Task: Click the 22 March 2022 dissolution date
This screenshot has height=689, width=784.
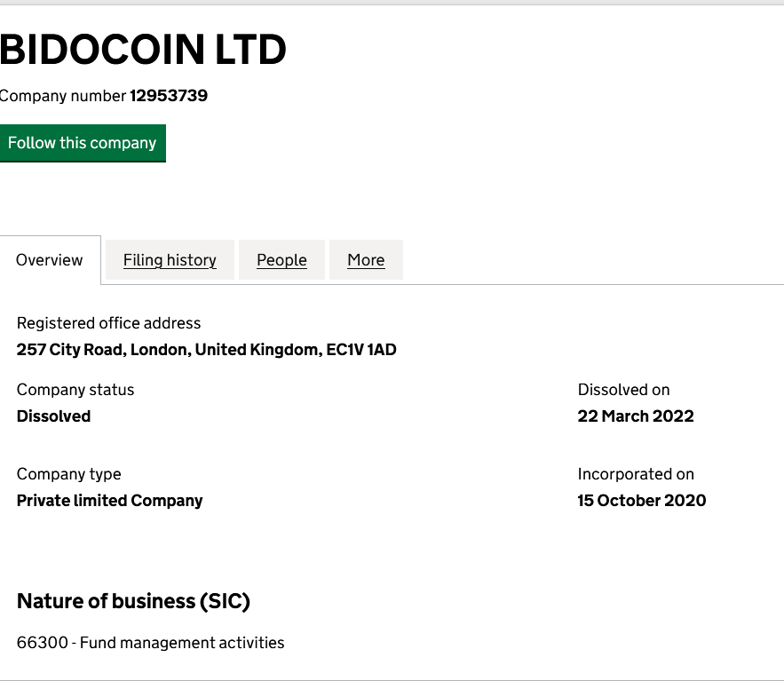Action: [636, 416]
